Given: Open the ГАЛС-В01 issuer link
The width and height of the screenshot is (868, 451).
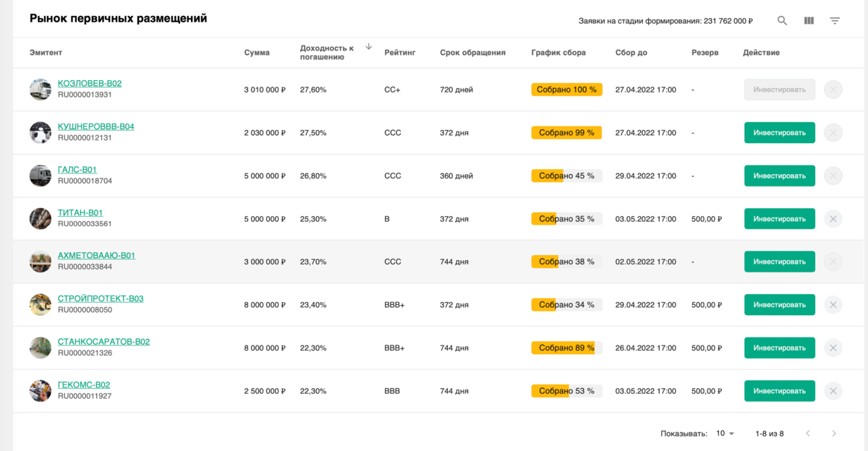Looking at the screenshot, I should coord(77,170).
